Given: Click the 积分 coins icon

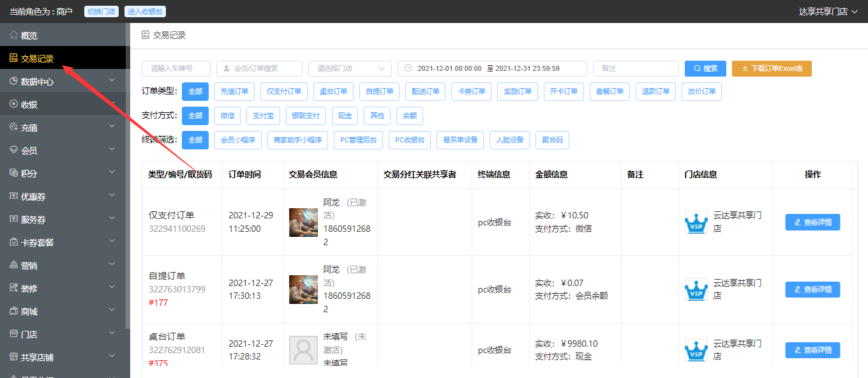Looking at the screenshot, I should pos(13,173).
